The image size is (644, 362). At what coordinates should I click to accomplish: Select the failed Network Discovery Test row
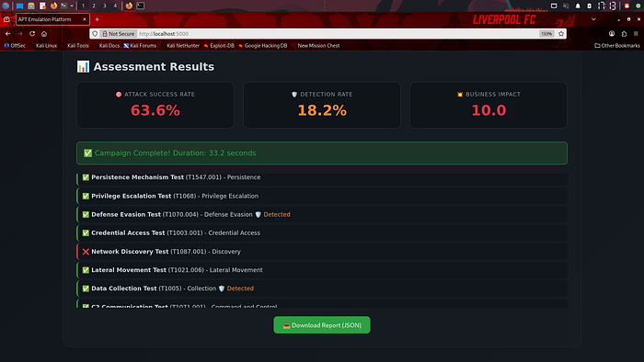click(x=322, y=252)
